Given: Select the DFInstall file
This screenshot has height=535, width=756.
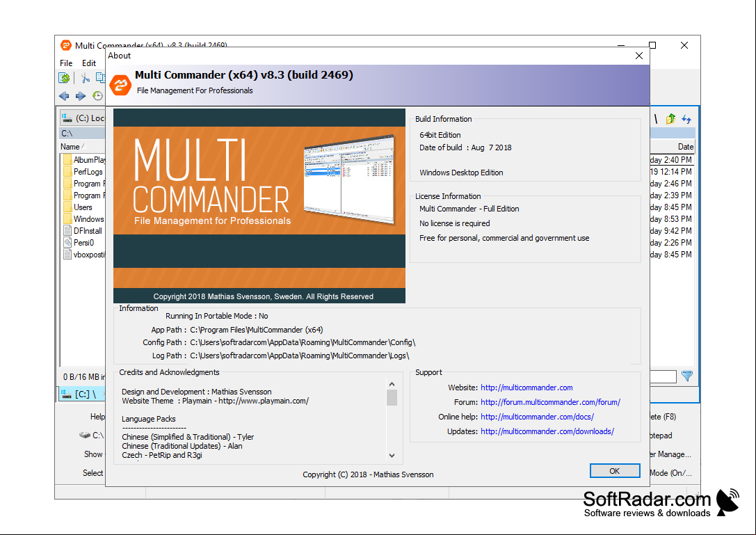Looking at the screenshot, I should click(x=83, y=231).
